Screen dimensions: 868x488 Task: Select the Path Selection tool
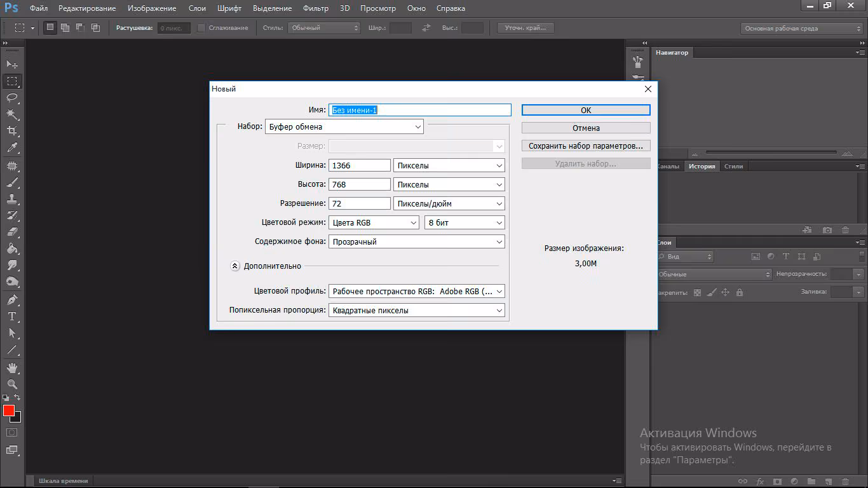pyautogui.click(x=12, y=333)
